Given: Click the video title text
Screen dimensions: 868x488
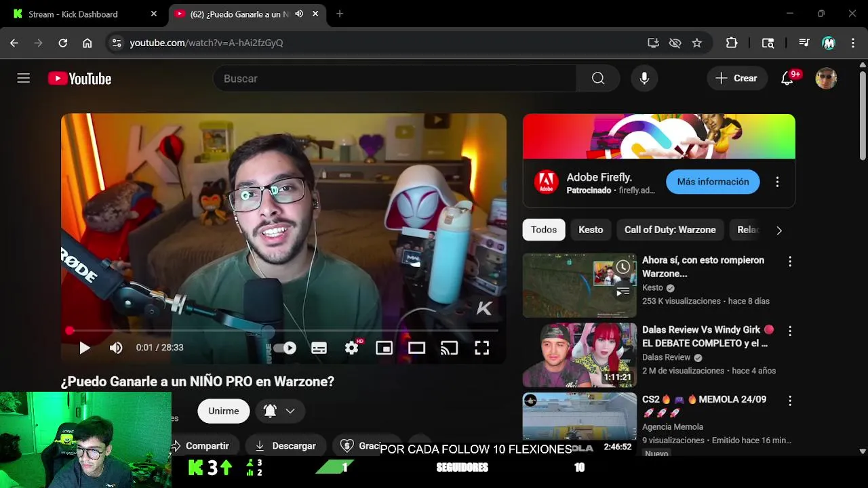Looking at the screenshot, I should click(x=197, y=382).
